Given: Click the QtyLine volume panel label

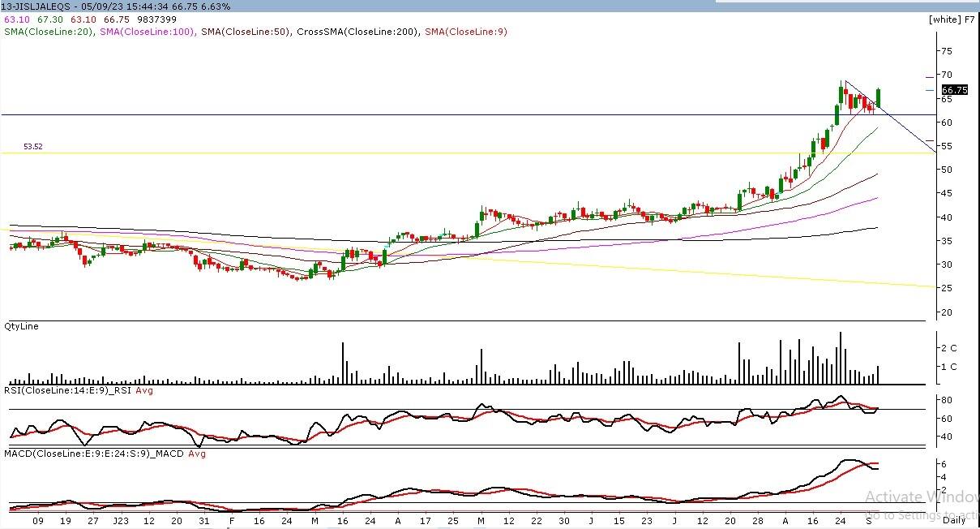Looking at the screenshot, I should (x=21, y=326).
